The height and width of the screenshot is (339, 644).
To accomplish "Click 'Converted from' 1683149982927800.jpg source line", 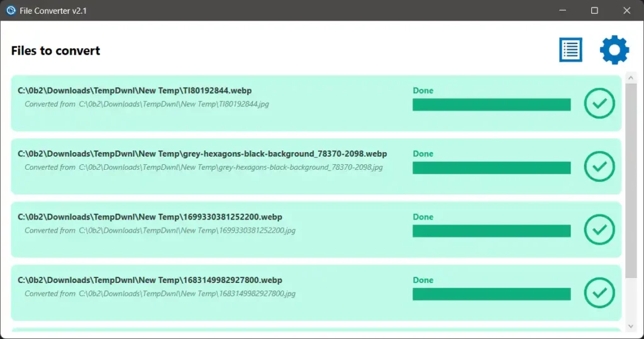I will click(x=160, y=293).
